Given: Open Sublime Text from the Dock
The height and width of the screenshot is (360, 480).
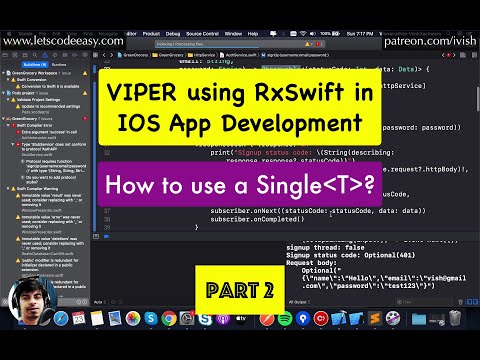Looking at the screenshot, I should point(374,318).
